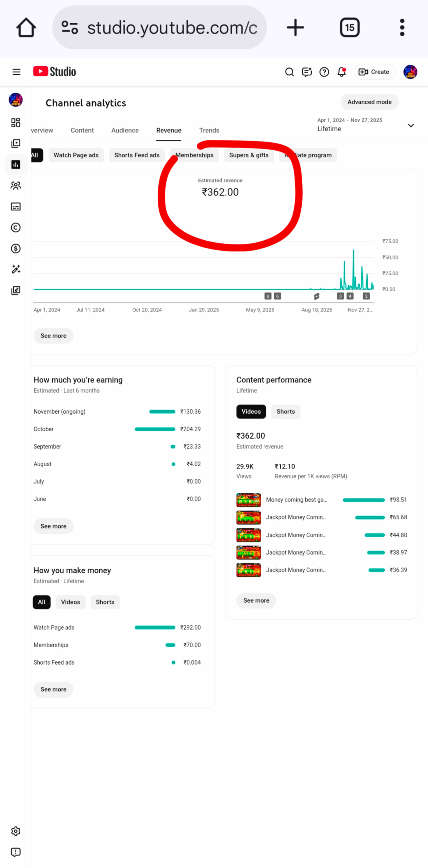This screenshot has height=868, width=428.
Task: Open the Community people sidebar icon
Action: coord(16,185)
